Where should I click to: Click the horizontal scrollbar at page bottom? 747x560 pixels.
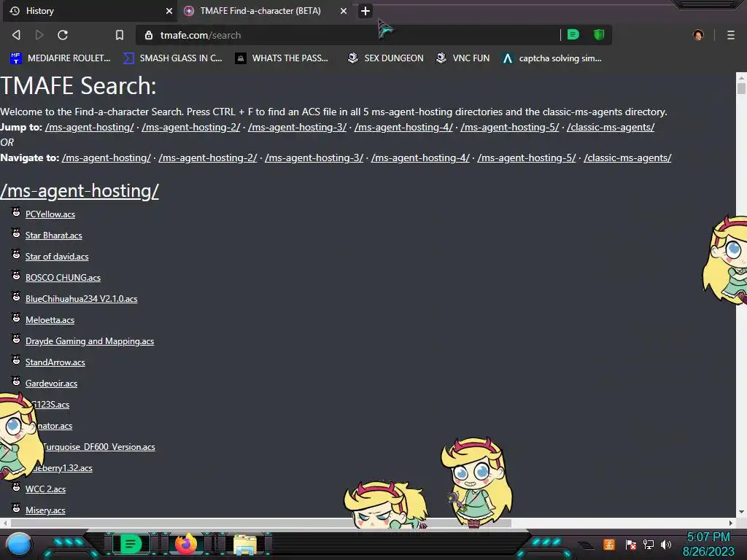coord(261,523)
